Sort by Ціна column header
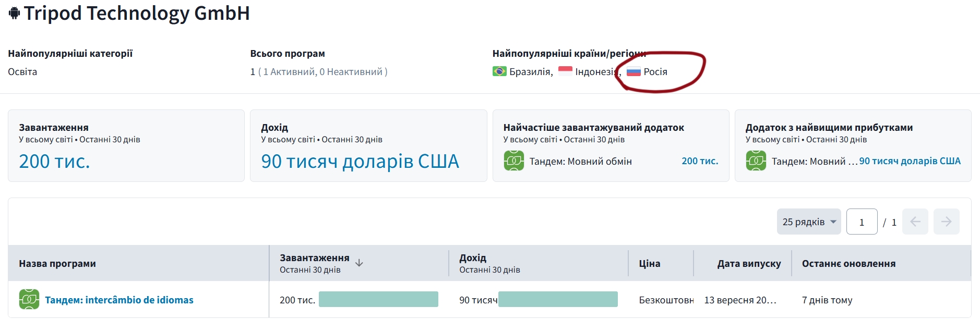This screenshot has width=980, height=319. pyautogui.click(x=650, y=263)
